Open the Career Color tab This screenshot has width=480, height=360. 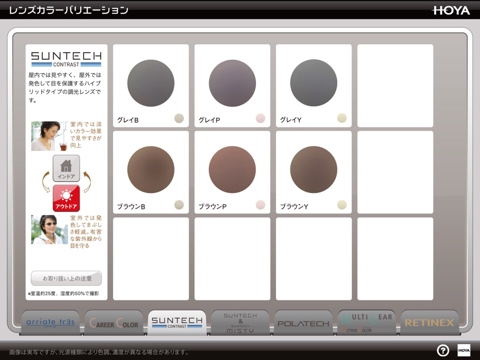114,322
